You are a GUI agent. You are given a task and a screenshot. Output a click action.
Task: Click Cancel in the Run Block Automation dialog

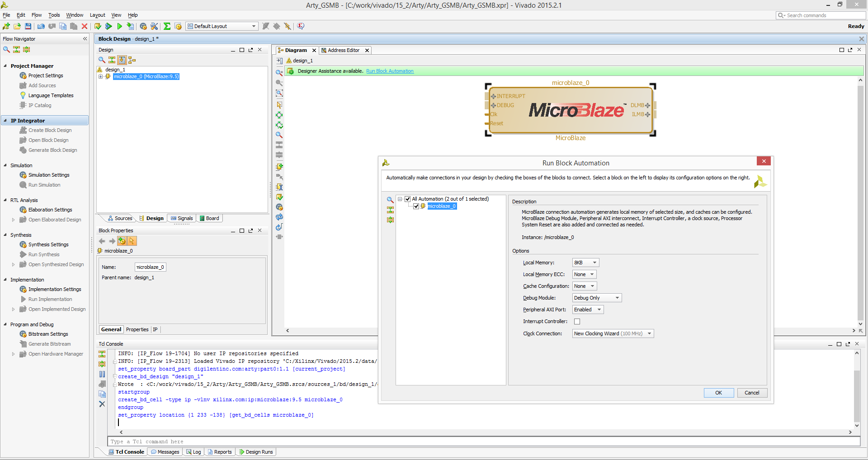tap(752, 393)
